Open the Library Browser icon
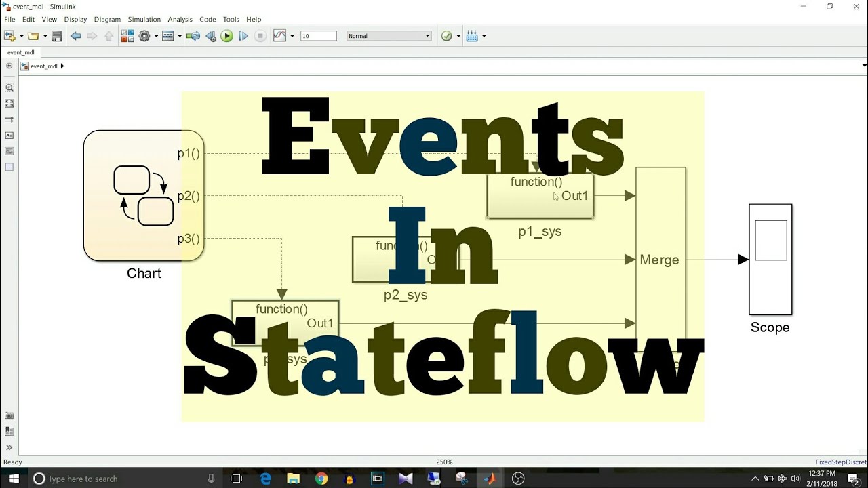This screenshot has height=488, width=868. pyautogui.click(x=127, y=36)
